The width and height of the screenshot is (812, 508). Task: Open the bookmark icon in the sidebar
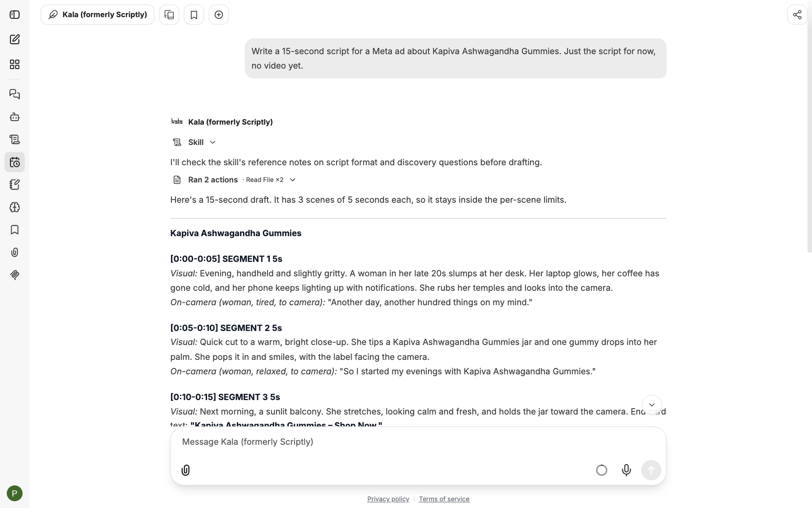pyautogui.click(x=14, y=230)
